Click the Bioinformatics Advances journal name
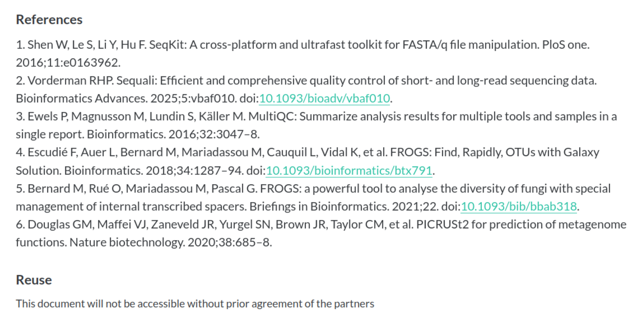The image size is (644, 323). tap(82, 98)
